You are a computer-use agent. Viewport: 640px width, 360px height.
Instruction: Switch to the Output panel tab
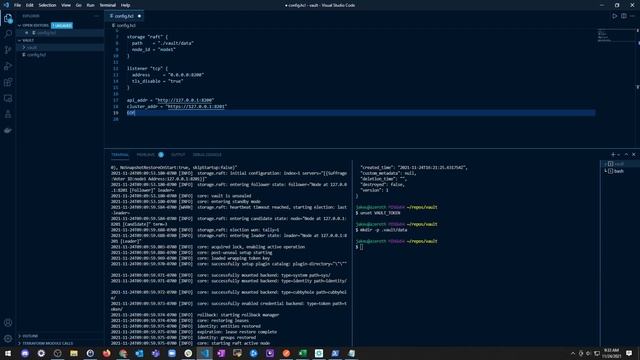click(x=178, y=155)
